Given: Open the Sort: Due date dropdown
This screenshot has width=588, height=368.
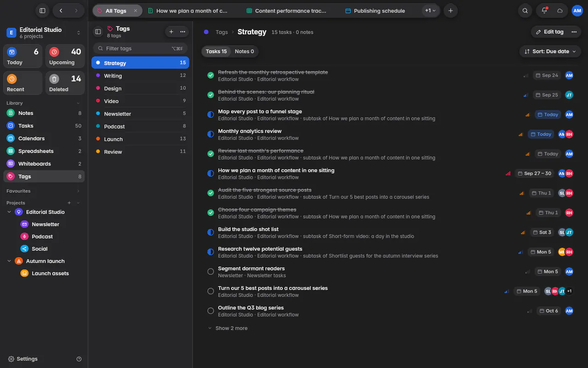Looking at the screenshot, I should click(x=550, y=52).
